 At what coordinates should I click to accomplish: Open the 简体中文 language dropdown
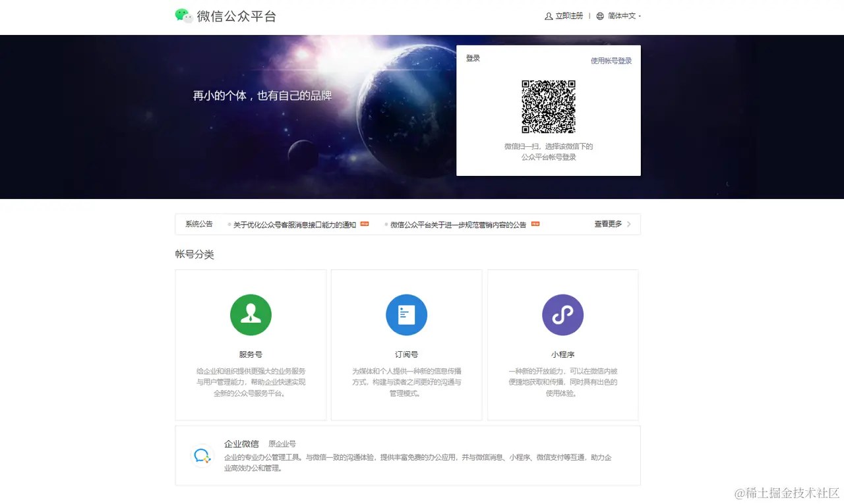click(x=624, y=16)
